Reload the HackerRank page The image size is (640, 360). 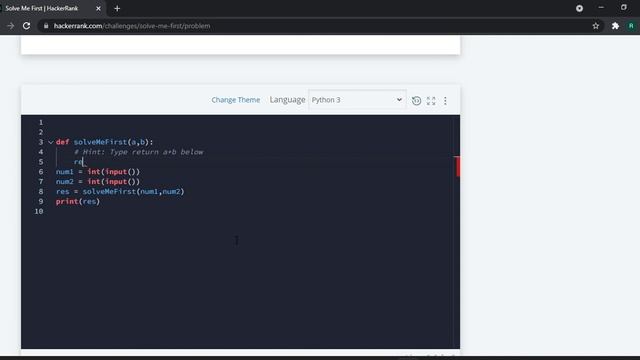(27, 26)
